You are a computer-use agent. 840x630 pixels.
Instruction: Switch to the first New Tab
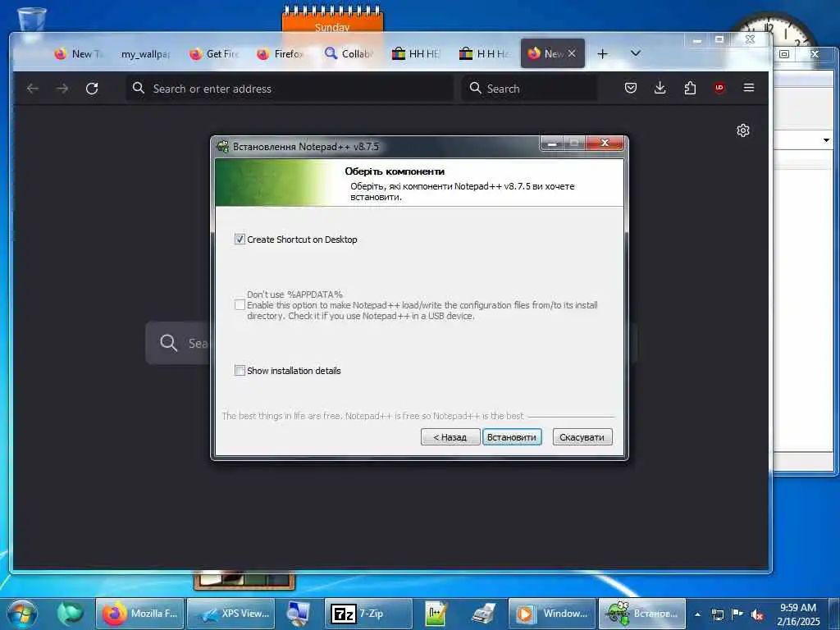click(79, 53)
